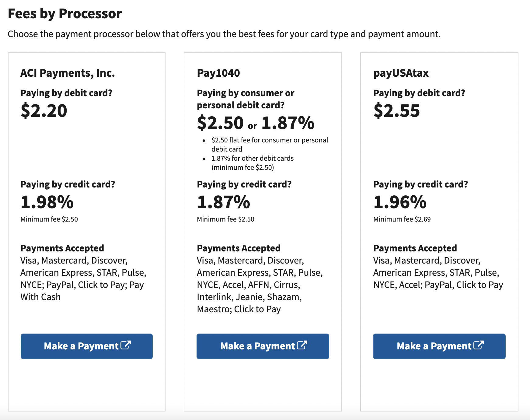Click the 1.98% ACI credit card rate
Viewport: 530px width, 420px height.
pyautogui.click(x=47, y=202)
